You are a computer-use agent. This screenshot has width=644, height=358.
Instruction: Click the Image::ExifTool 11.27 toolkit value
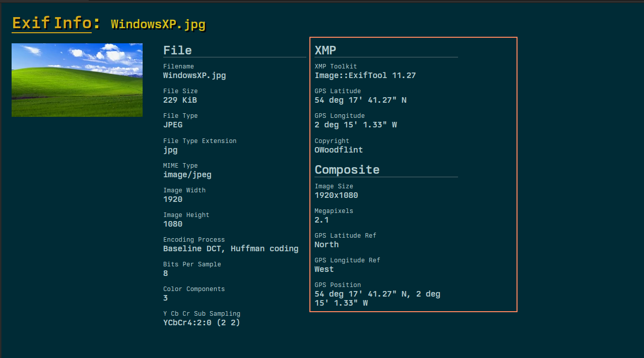(x=365, y=76)
